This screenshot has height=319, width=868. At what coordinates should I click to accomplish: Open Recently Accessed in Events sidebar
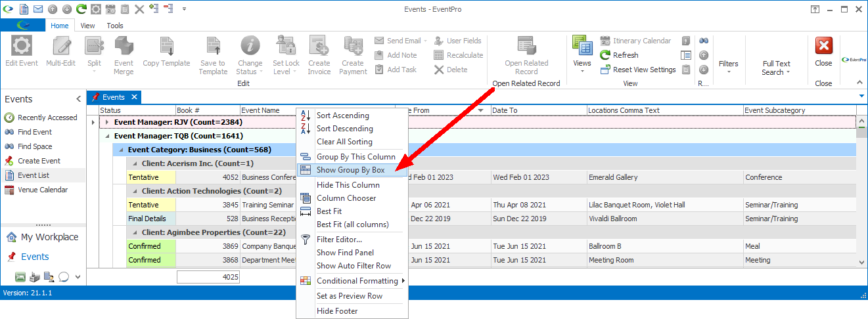click(43, 117)
